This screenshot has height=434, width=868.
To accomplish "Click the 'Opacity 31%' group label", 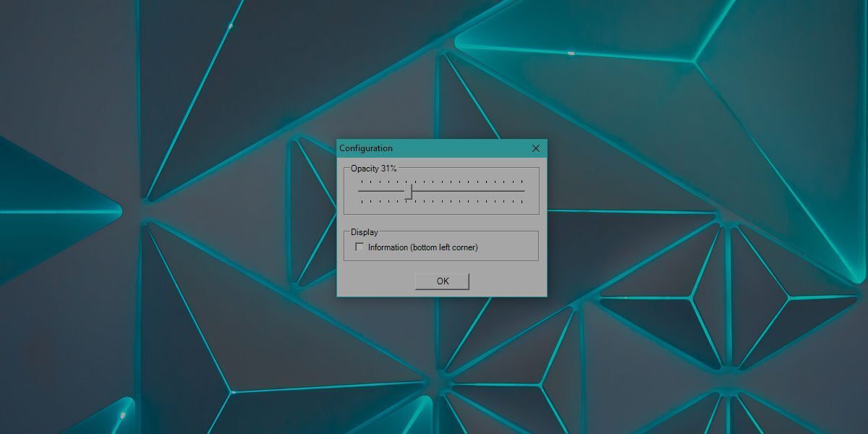I will pyautogui.click(x=374, y=168).
